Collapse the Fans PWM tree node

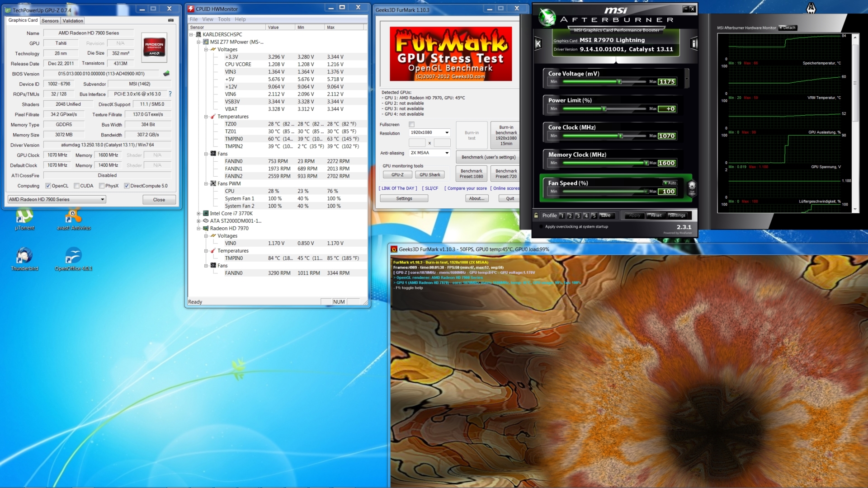coord(206,183)
